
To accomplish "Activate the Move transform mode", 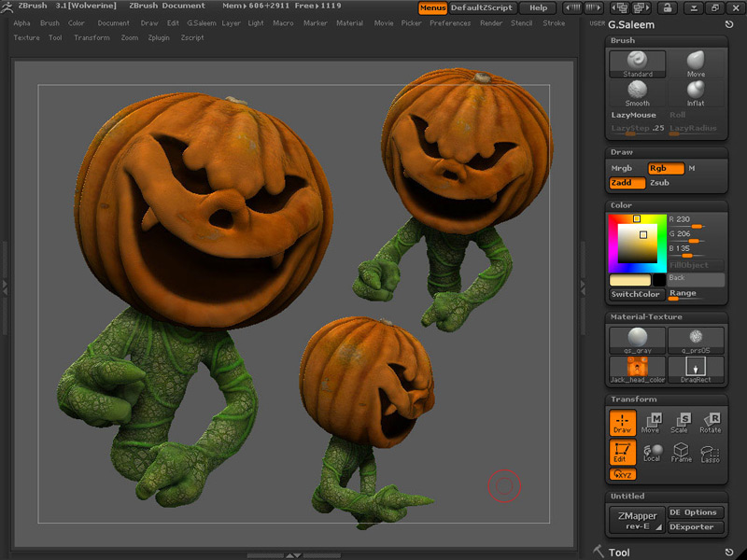I will pyautogui.click(x=651, y=423).
